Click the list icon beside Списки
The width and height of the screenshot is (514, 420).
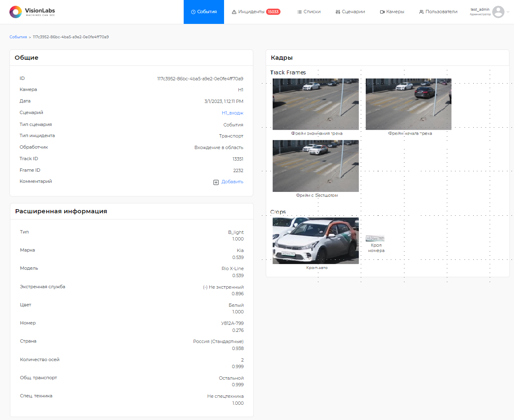coord(299,12)
